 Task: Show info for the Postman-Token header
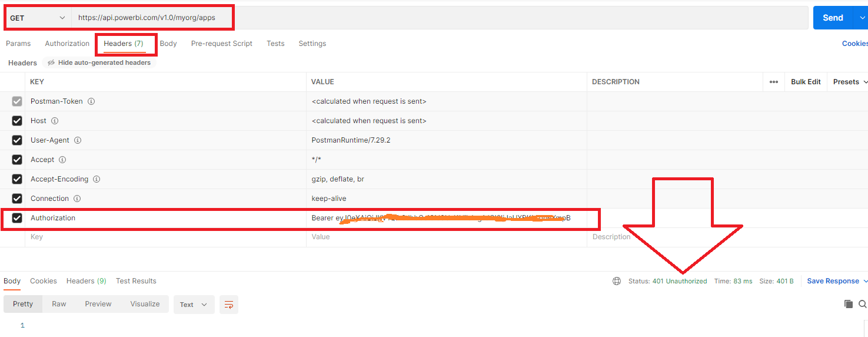click(x=91, y=101)
